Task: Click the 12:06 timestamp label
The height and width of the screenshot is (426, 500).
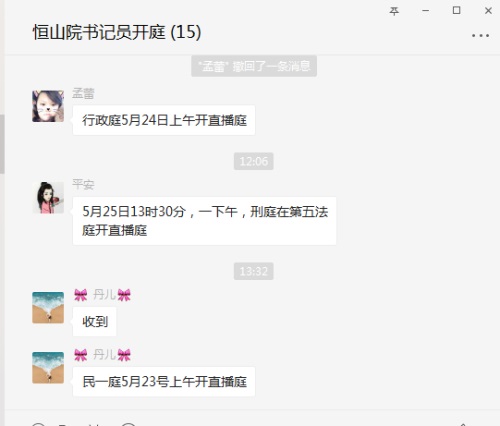Action: pos(254,161)
